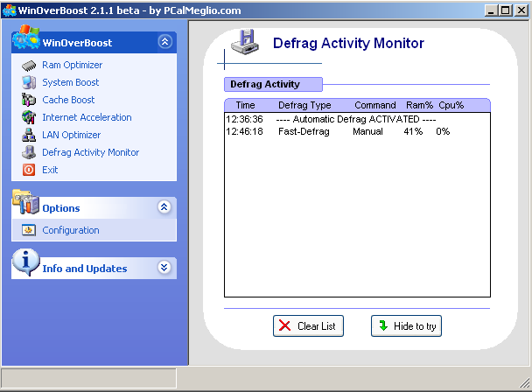
Task: Click the window resize grip
Action: click(524, 382)
